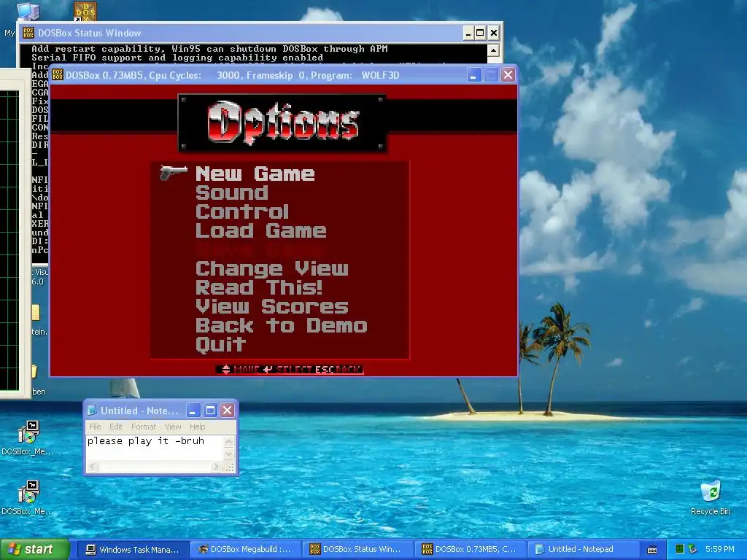Maximize the DOSBox Status Window
The width and height of the screenshot is (747, 560).
click(x=480, y=33)
